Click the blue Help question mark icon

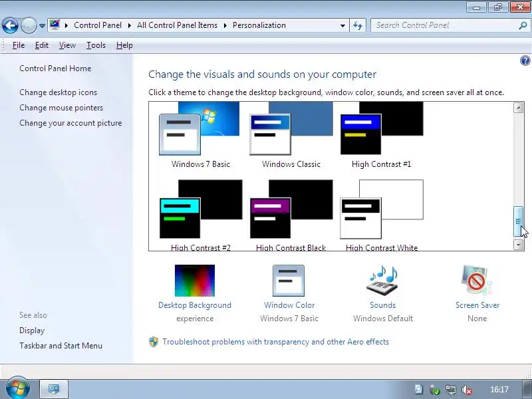(x=525, y=61)
